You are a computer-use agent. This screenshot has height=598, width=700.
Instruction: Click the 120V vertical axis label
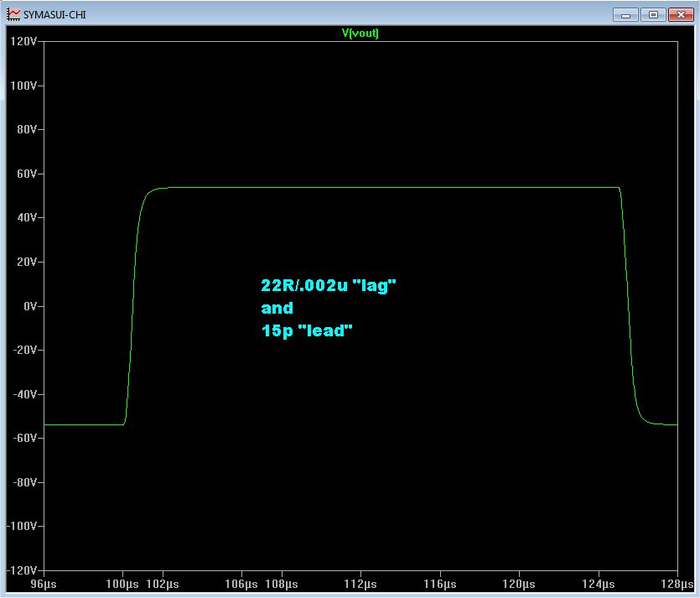(x=23, y=42)
